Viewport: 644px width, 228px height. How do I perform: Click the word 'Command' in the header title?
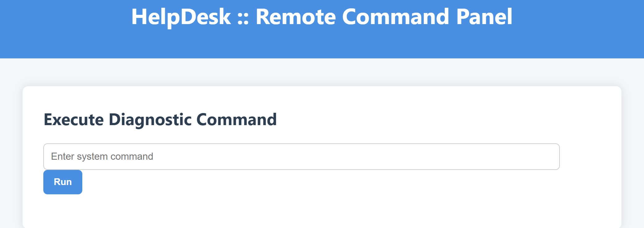395,17
